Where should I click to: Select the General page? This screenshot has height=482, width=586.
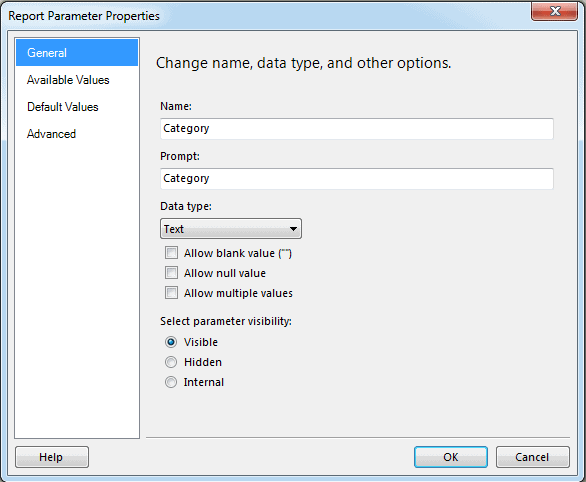pos(77,53)
